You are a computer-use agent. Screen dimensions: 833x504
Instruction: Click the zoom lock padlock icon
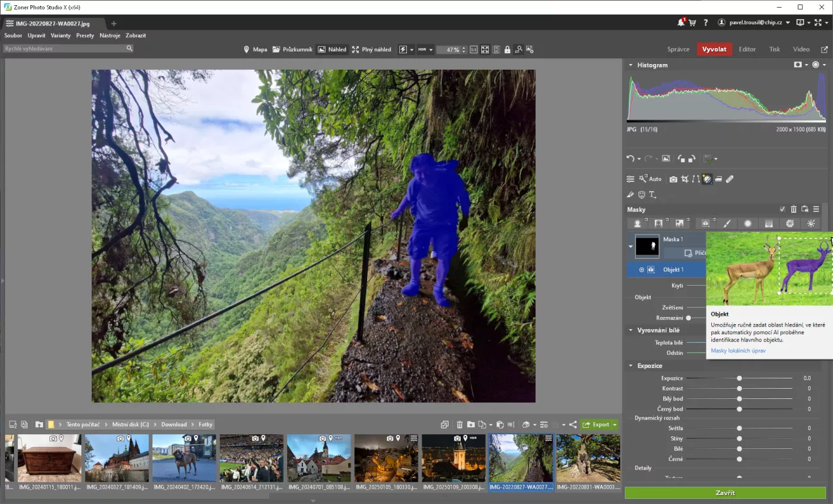[507, 49]
